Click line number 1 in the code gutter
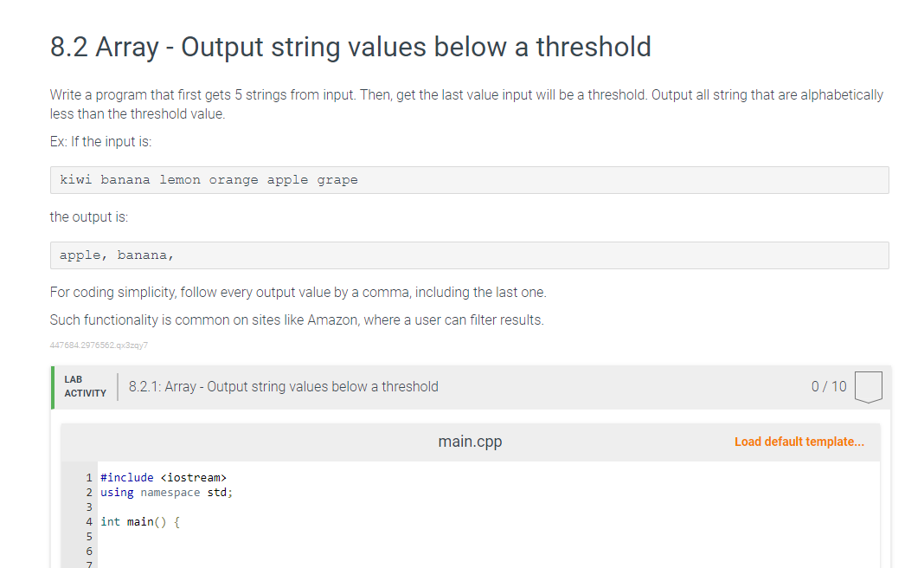This screenshot has width=924, height=568. 89,477
